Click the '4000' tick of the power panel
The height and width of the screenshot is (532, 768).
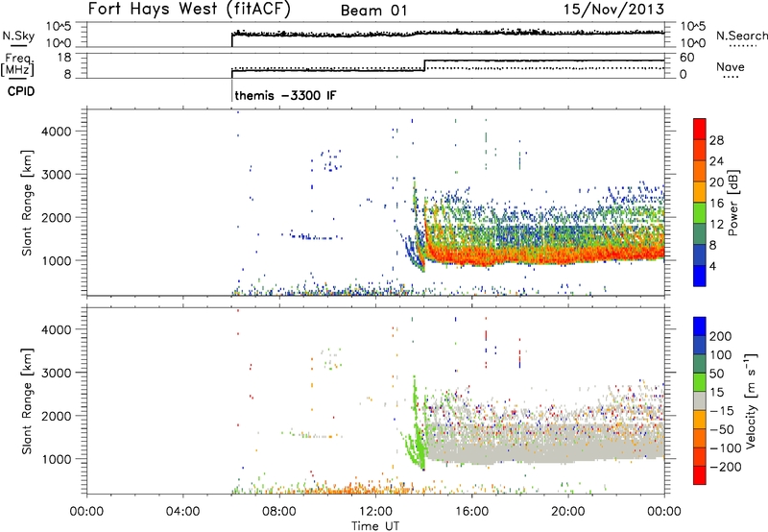click(57, 132)
